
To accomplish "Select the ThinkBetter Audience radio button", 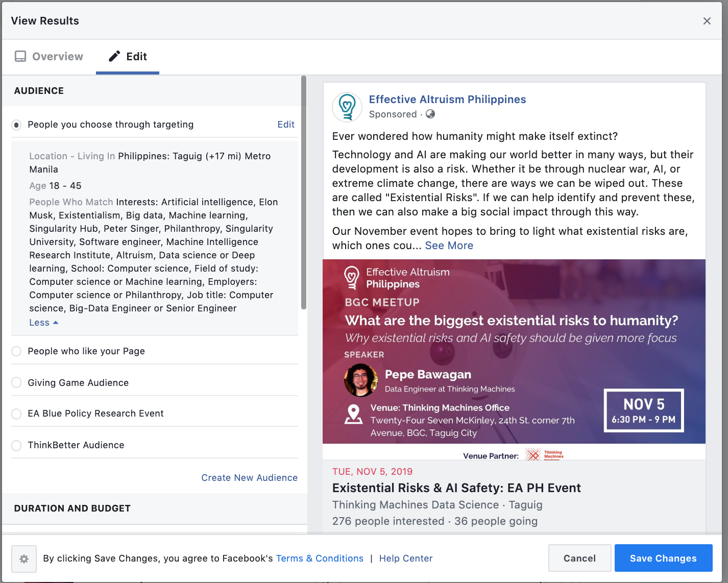I will 16,445.
